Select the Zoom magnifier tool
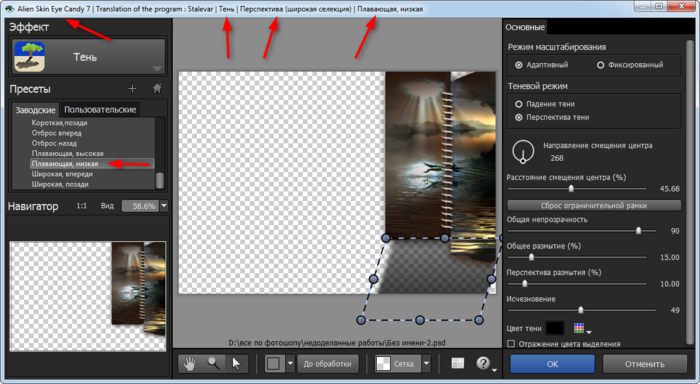700x384 pixels. (x=213, y=364)
